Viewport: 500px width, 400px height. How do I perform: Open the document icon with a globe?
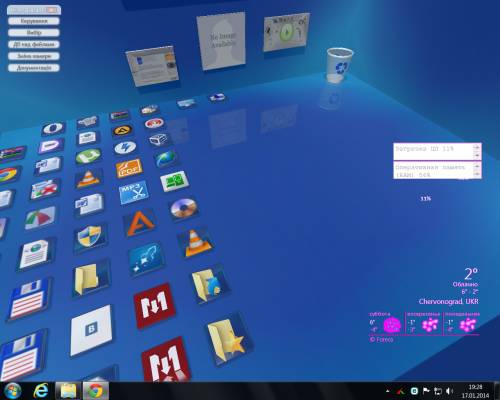tap(35, 254)
